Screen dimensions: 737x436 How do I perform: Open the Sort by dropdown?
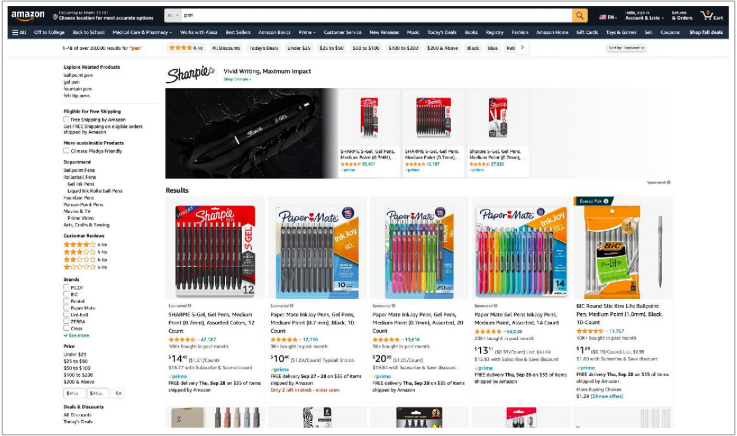coord(626,48)
